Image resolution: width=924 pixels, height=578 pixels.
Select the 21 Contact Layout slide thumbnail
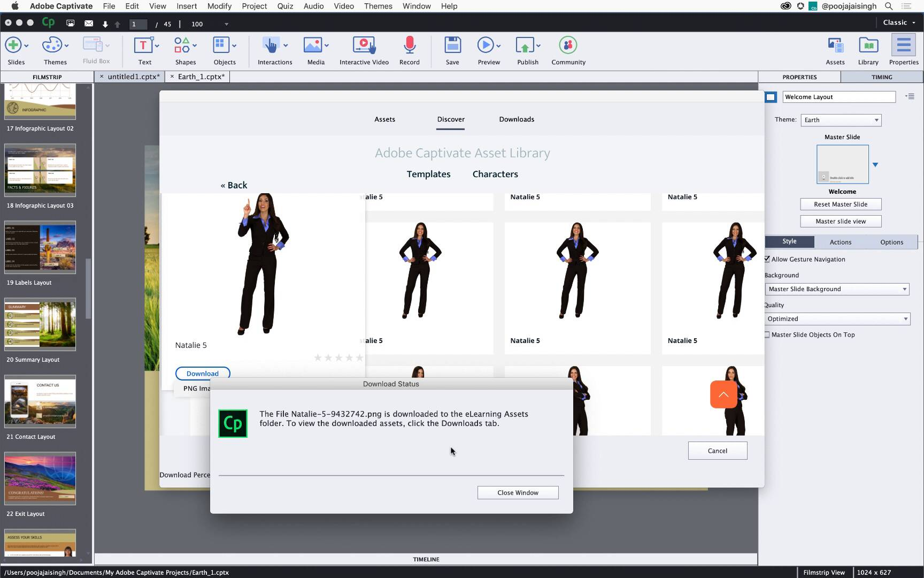[40, 401]
